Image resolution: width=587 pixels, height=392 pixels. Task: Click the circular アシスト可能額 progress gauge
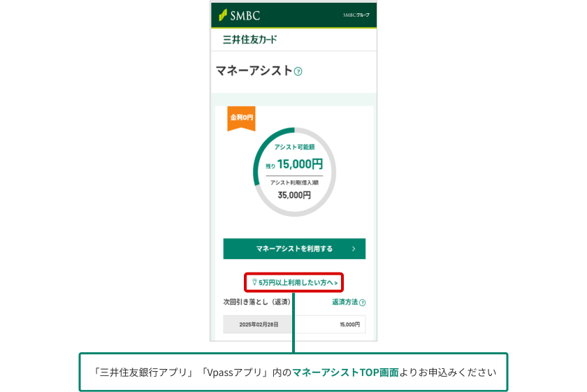tap(294, 172)
